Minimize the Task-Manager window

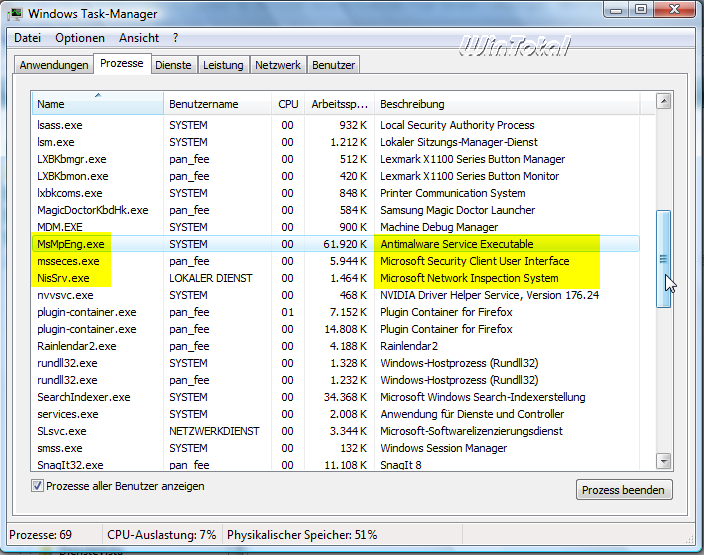point(616,10)
